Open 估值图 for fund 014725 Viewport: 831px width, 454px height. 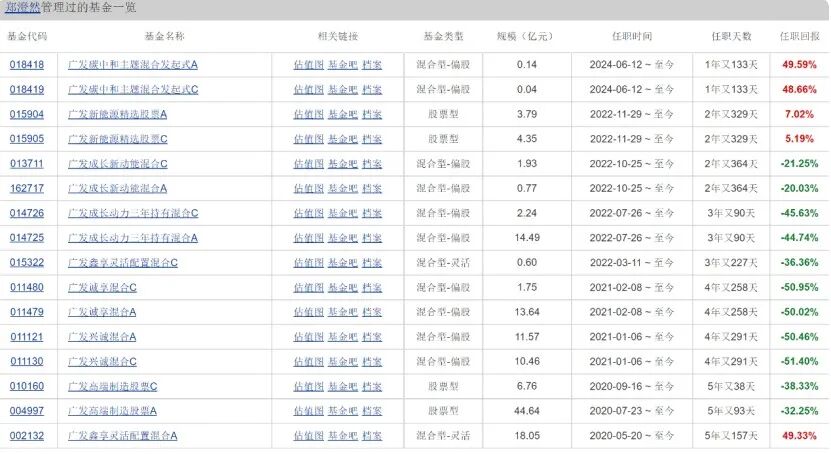pos(308,238)
